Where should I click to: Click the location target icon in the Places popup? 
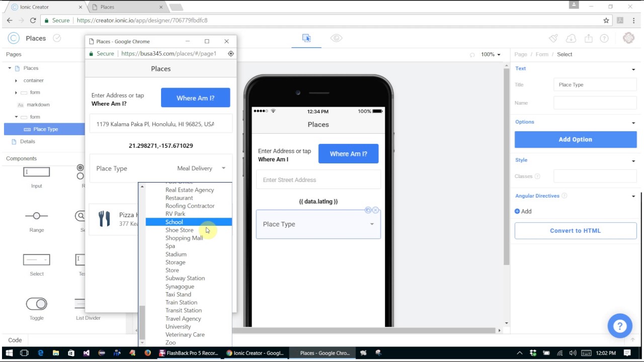[x=231, y=54]
